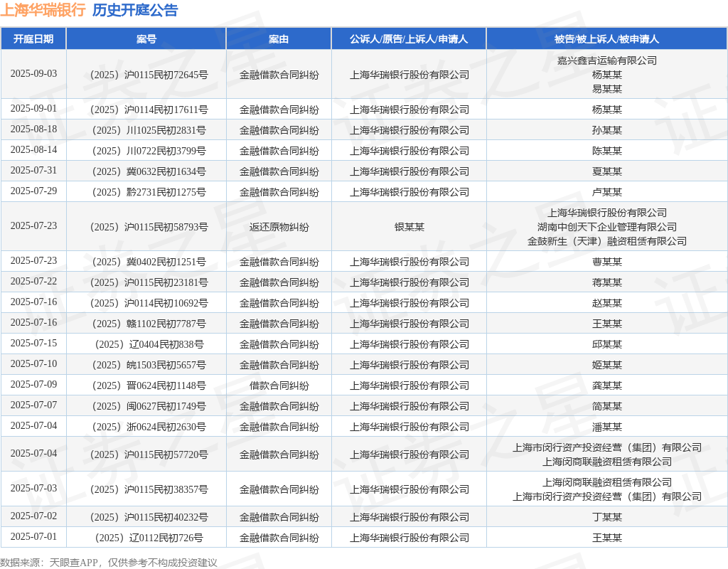Click the 历史开庭公告 heading

[135, 10]
